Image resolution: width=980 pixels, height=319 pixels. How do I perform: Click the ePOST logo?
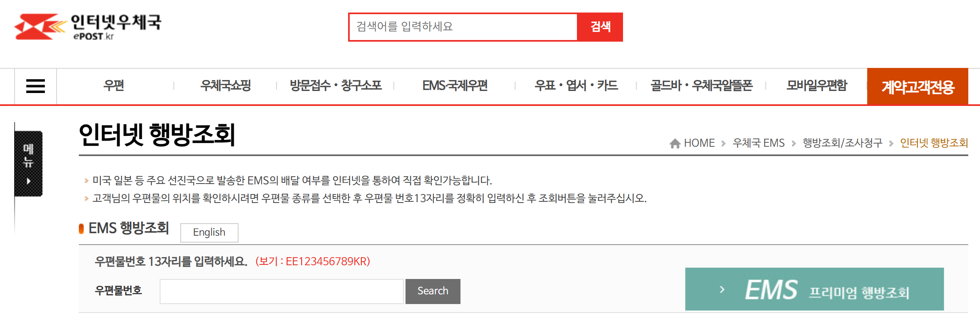88,27
